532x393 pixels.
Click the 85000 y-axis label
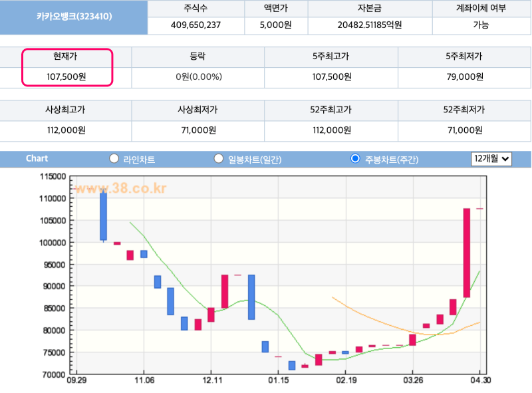click(54, 309)
